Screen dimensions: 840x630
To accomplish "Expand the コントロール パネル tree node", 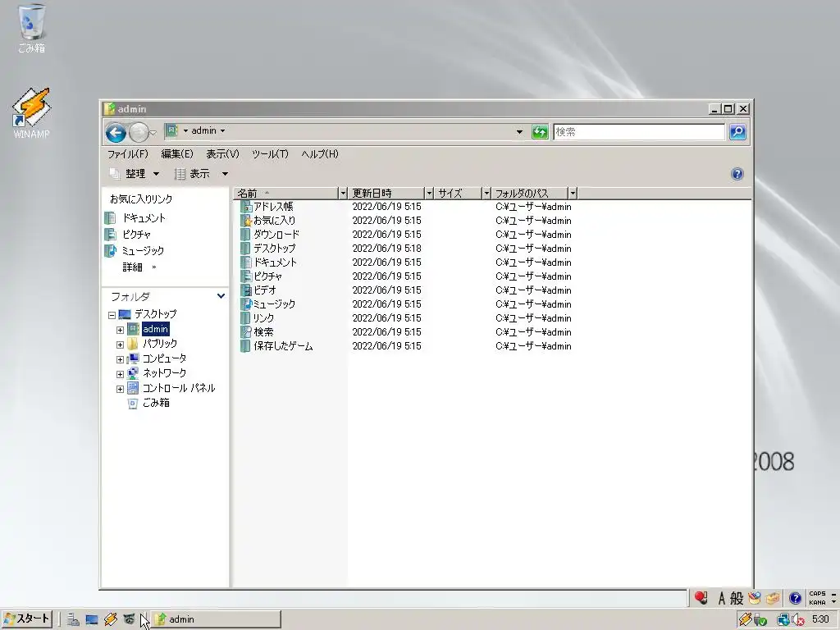I will point(120,389).
